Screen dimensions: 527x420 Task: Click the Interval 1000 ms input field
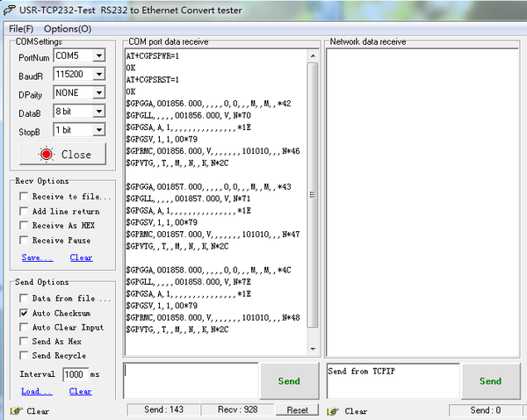point(76,374)
